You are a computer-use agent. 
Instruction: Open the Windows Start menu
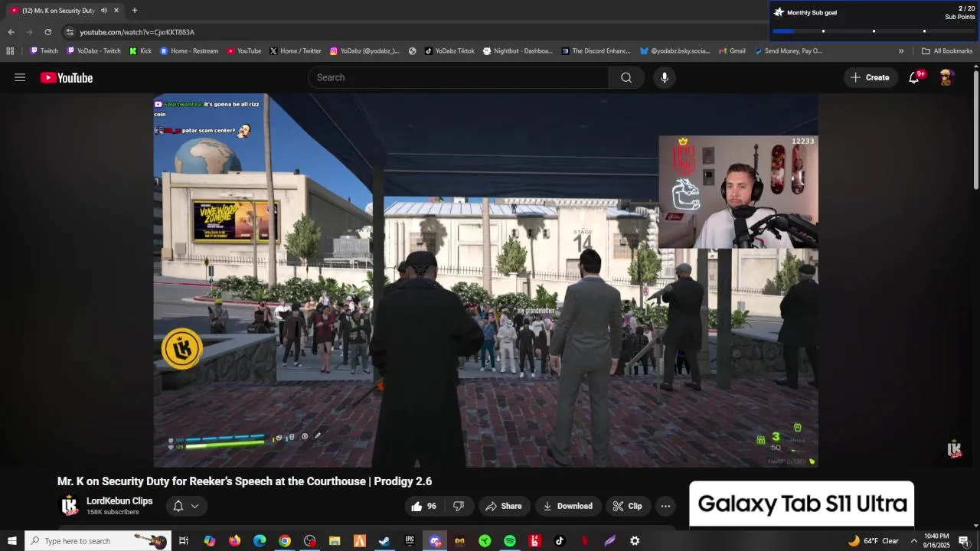12,541
